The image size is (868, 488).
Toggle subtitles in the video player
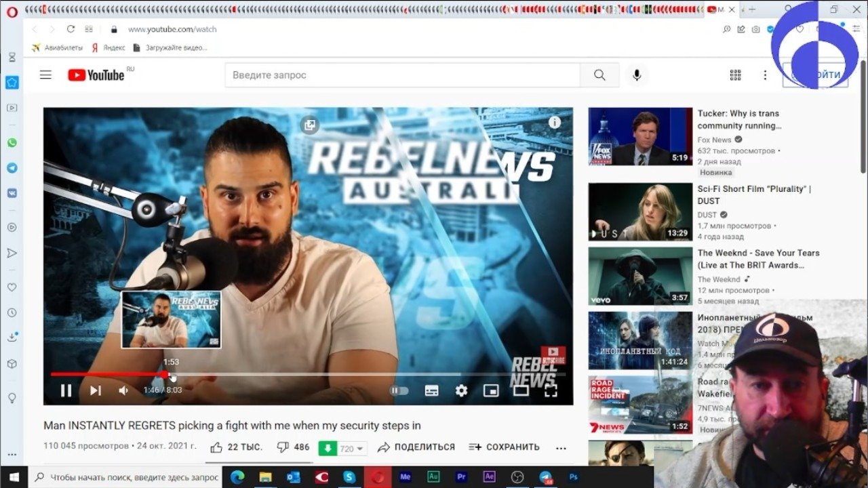click(x=431, y=390)
